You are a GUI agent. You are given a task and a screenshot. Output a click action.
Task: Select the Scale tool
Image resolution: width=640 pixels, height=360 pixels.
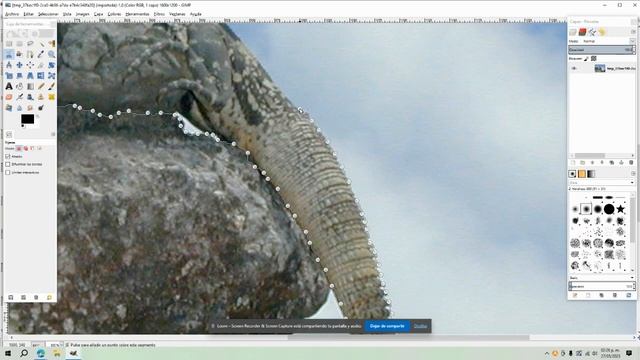9,76
